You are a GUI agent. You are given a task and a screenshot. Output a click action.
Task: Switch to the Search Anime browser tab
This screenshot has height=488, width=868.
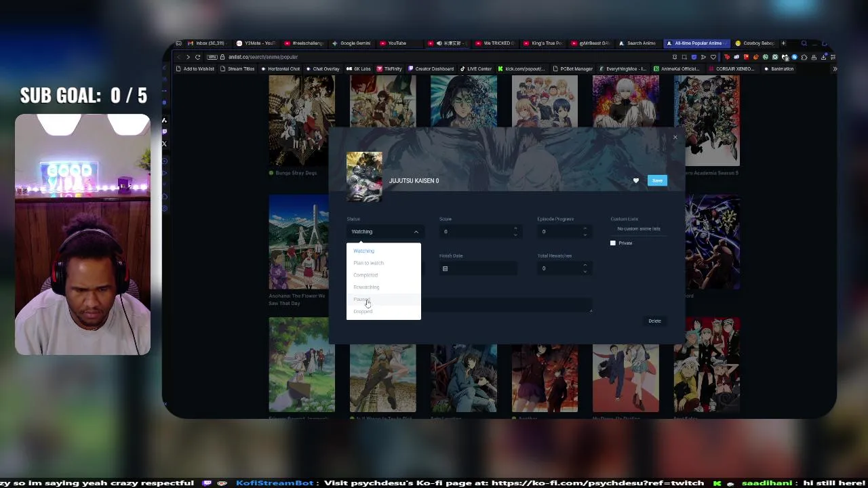point(637,43)
